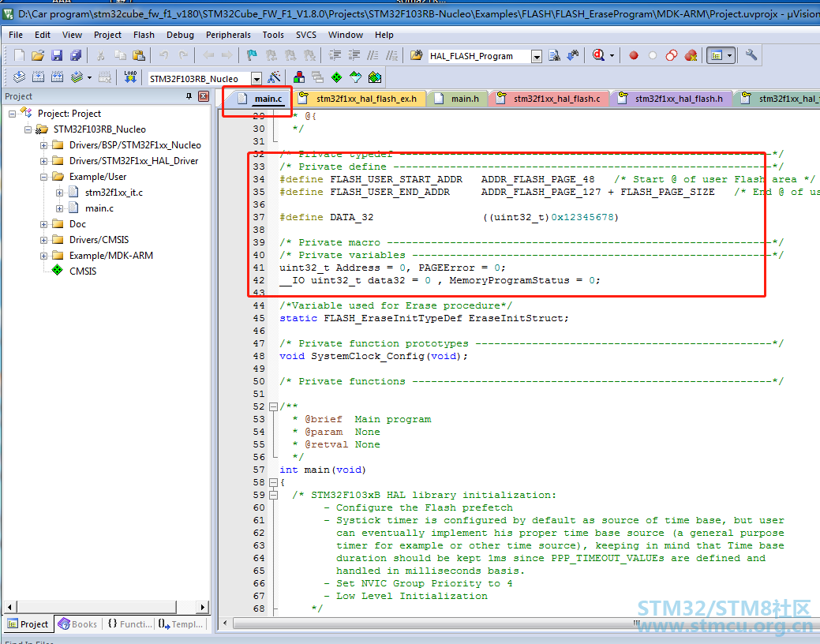Click the Select Software Packs icon
This screenshot has width=820, height=644.
point(356,77)
